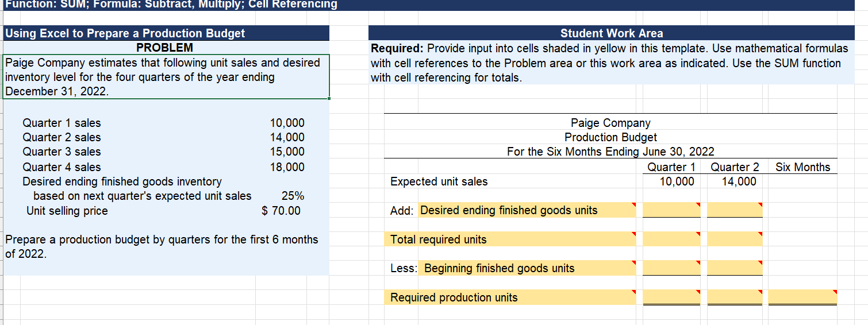This screenshot has height=325, width=868.
Task: Select the Quarter 1 total required units input cell
Action: (671, 239)
